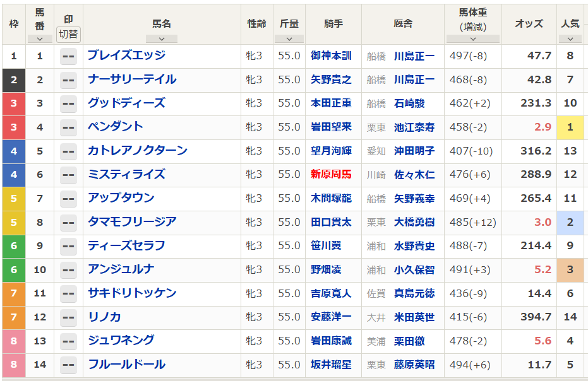This screenshot has width=588, height=381.
Task: Open mark selector for ミスティライズ row
Action: click(68, 175)
